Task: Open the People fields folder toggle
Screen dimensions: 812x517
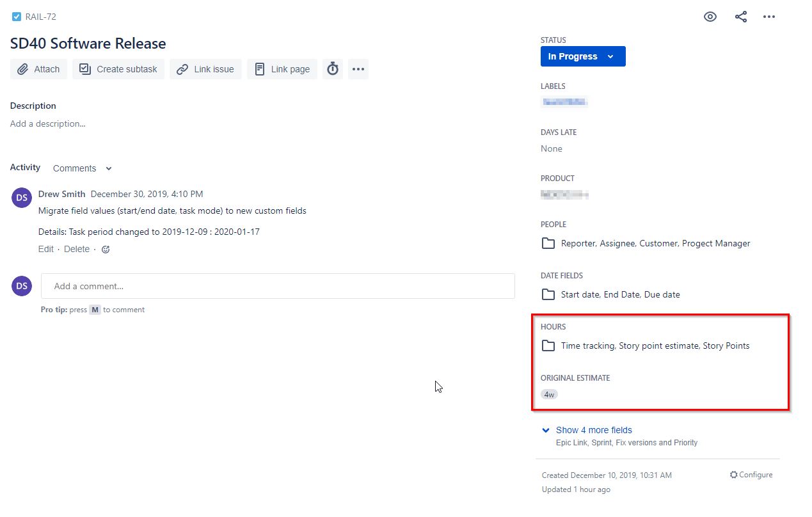Action: tap(548, 243)
